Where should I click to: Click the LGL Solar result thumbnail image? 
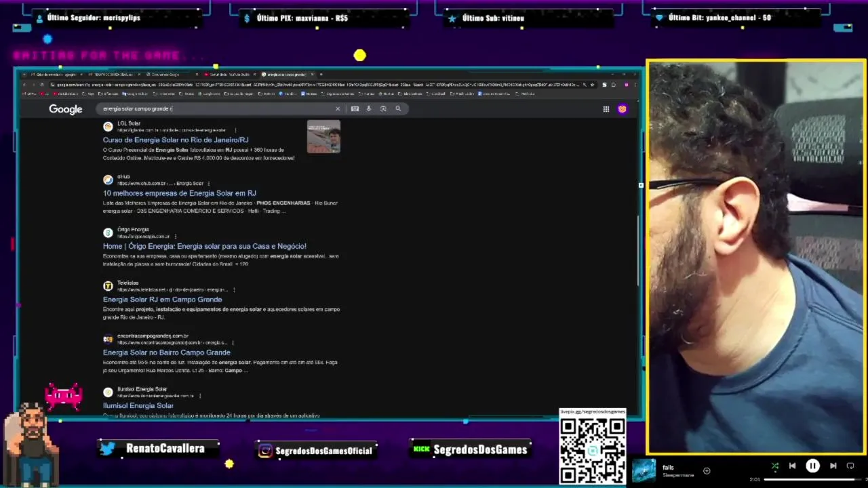tap(323, 136)
